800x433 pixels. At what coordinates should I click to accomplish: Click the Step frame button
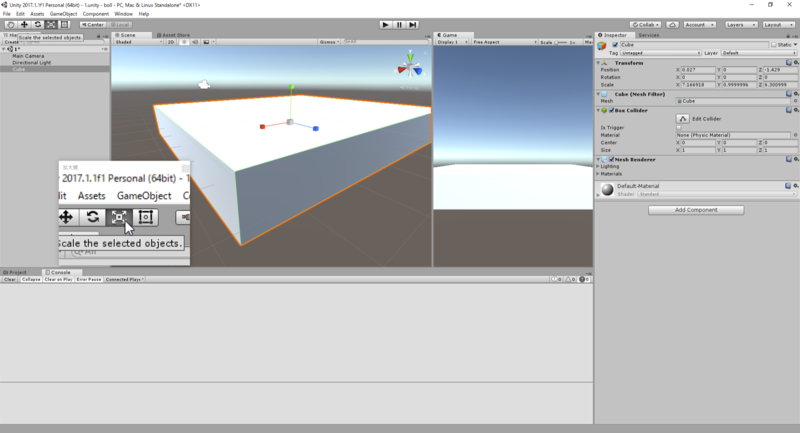[413, 24]
